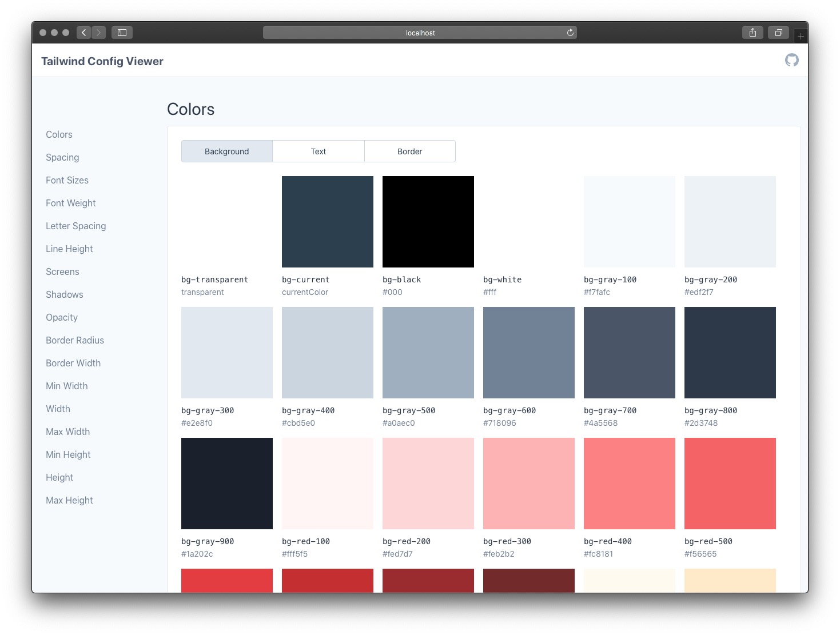Switch to the Text tab
Screen dimensions: 840x635
pos(318,151)
